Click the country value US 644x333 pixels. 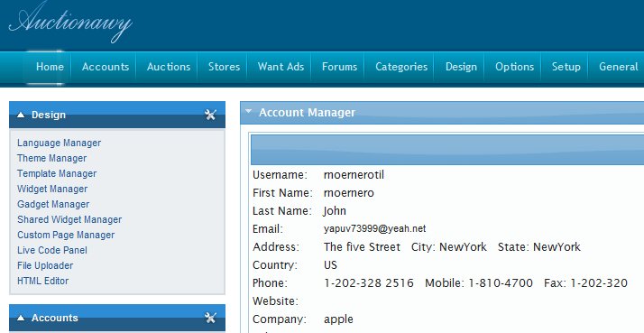pos(330,265)
